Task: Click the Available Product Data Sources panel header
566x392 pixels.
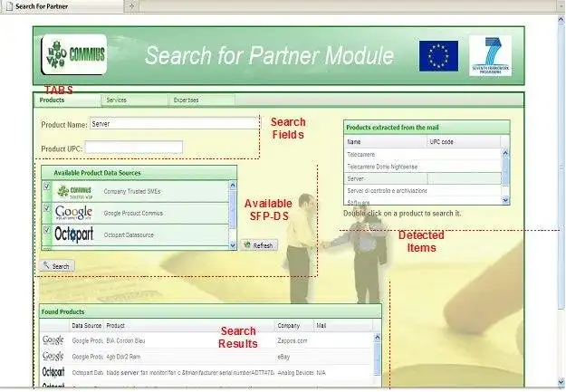Action: tap(139, 173)
